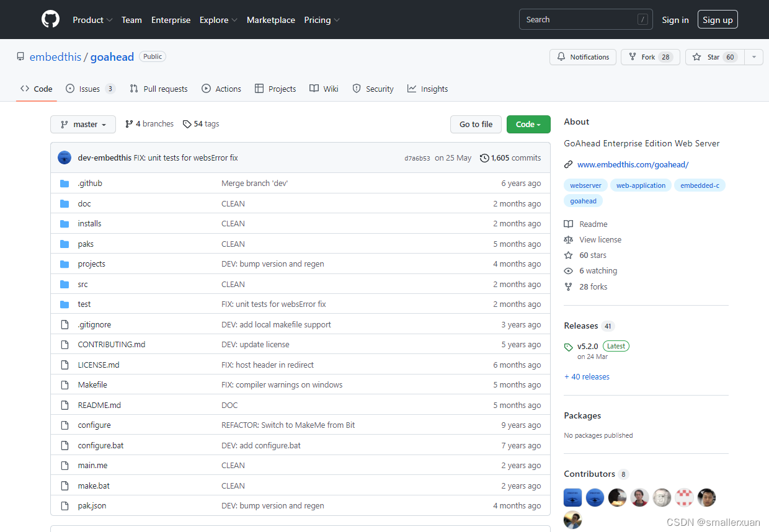Click the folder icon for src
769x532 pixels.
[64, 285]
